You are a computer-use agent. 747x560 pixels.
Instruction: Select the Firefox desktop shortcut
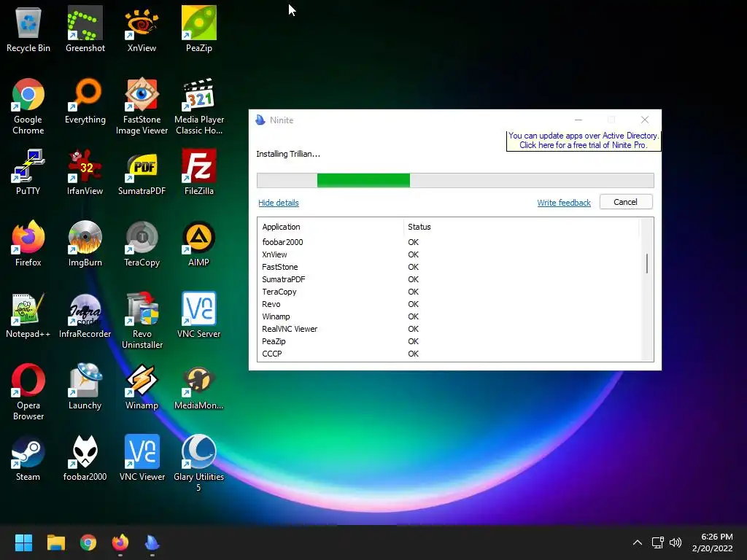coord(28,244)
